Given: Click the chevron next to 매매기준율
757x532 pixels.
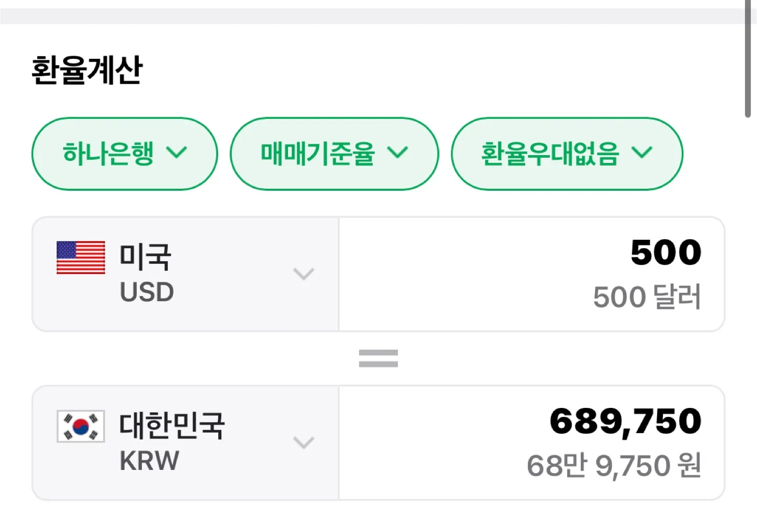Looking at the screenshot, I should click(x=397, y=153).
